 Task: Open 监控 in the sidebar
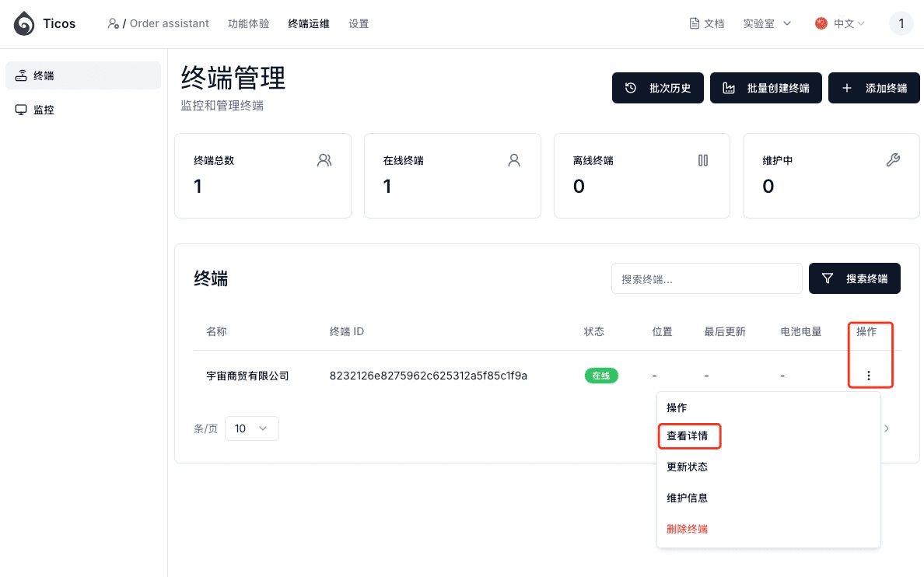pos(44,110)
